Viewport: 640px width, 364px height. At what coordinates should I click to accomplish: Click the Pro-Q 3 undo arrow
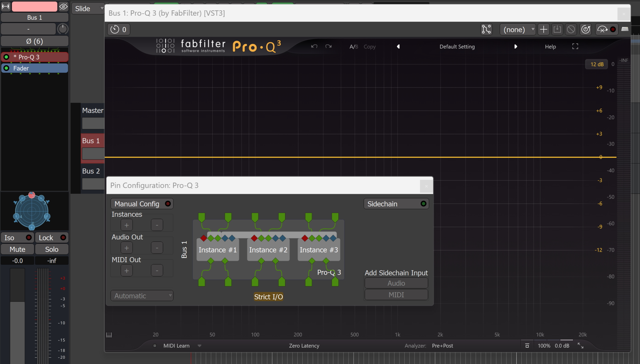[314, 46]
